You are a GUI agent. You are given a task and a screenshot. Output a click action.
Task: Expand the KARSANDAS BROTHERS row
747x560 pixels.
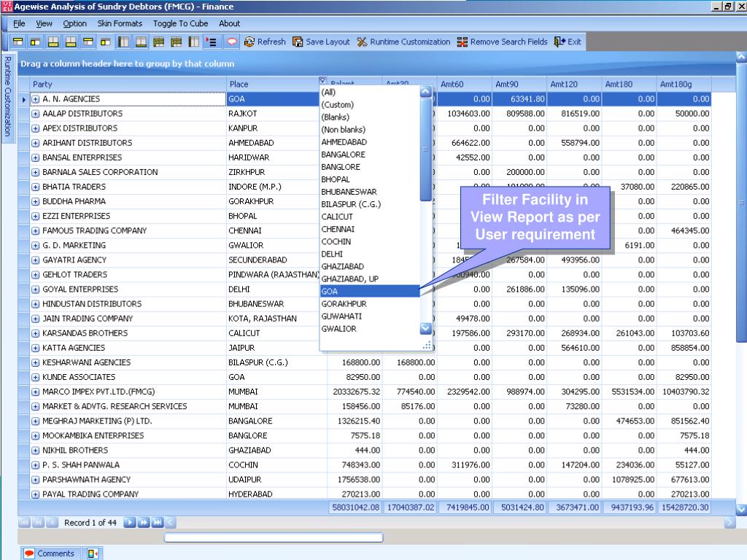(x=35, y=333)
